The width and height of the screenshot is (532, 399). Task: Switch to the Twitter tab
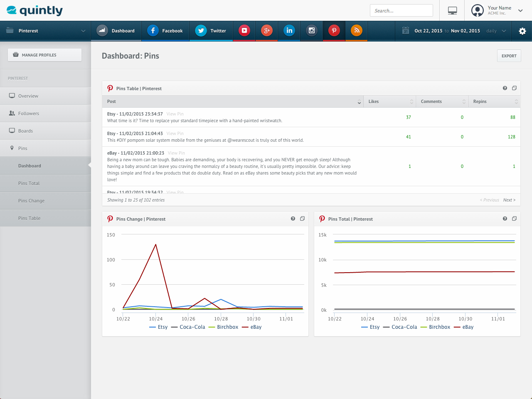pos(211,31)
